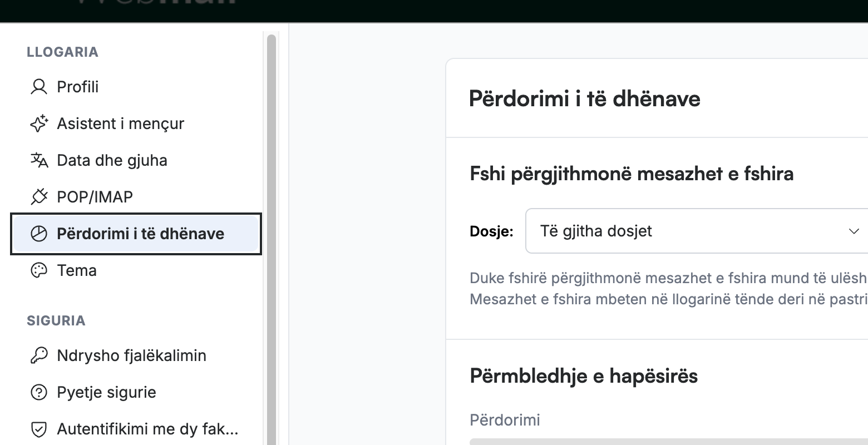Click the Profili person icon
The image size is (868, 445).
38,87
